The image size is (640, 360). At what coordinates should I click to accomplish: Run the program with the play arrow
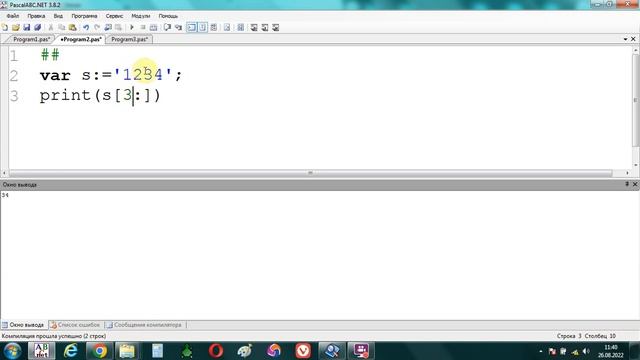click(x=132, y=27)
